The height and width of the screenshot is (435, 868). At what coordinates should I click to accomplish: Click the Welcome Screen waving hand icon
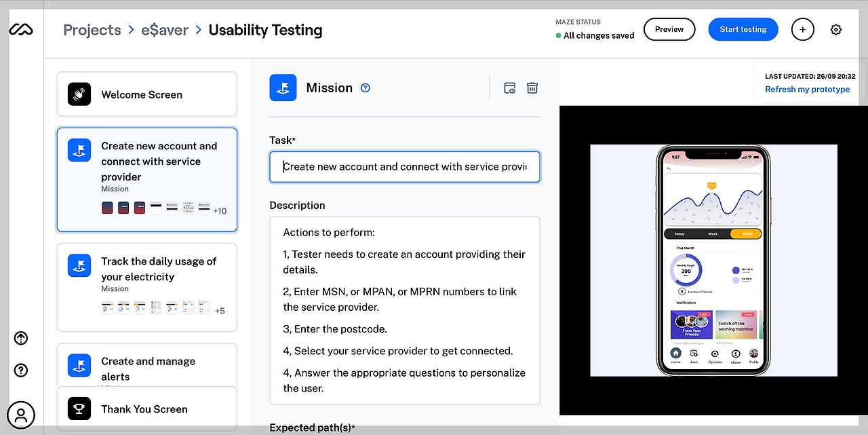pyautogui.click(x=79, y=94)
